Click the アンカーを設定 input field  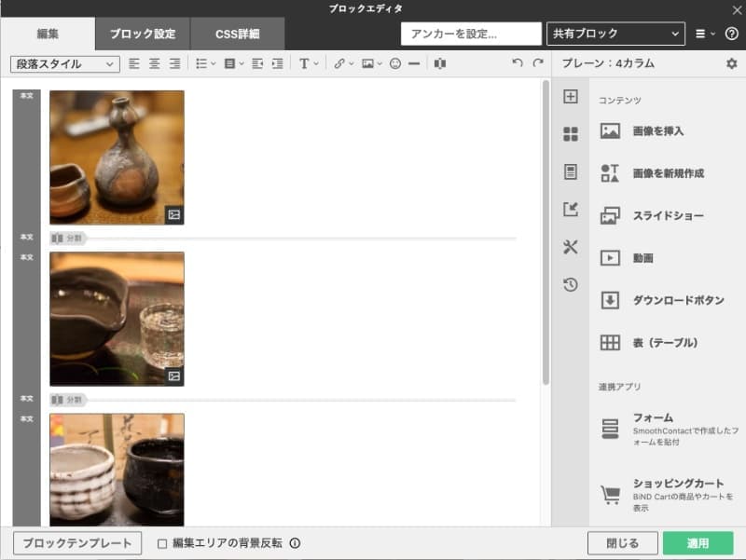tap(471, 34)
